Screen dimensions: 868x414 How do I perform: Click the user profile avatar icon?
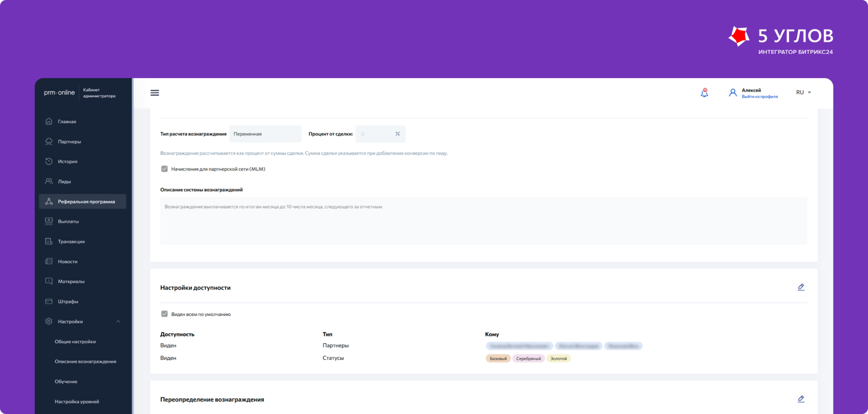click(733, 93)
